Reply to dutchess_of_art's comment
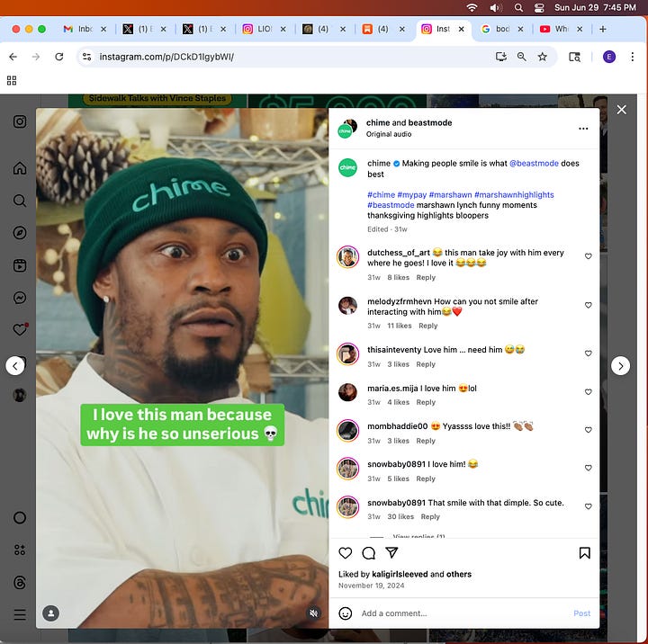 coord(426,277)
